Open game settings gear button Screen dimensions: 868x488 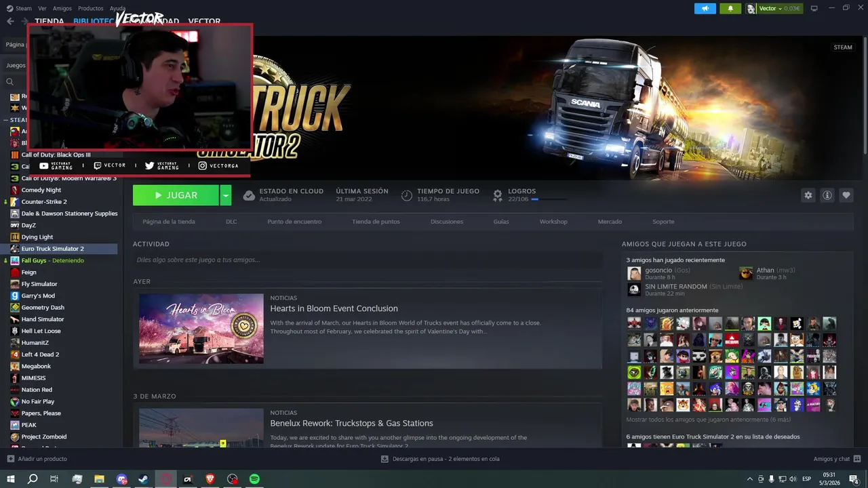(x=808, y=195)
